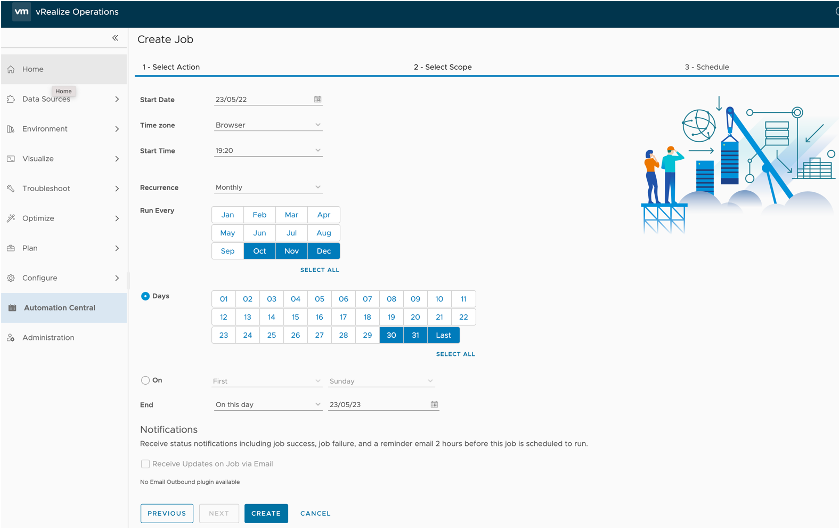The width and height of the screenshot is (840, 528).
Task: Click the Data Sources sidebar icon
Action: click(x=11, y=99)
